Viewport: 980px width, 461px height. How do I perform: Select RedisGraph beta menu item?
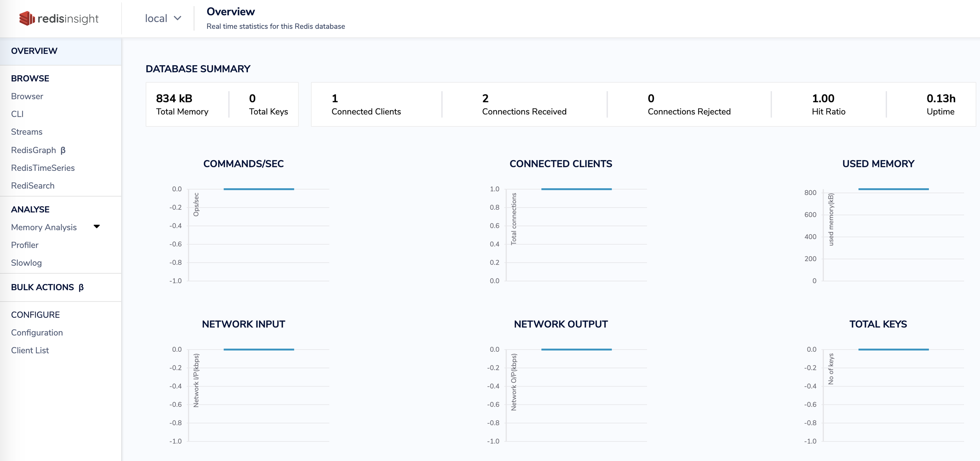[38, 150]
